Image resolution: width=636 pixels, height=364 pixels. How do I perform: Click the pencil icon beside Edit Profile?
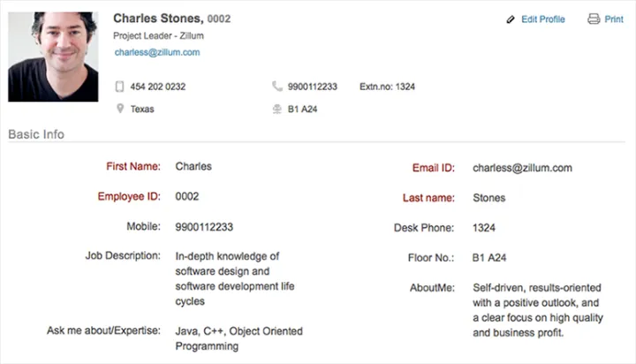[x=511, y=19]
